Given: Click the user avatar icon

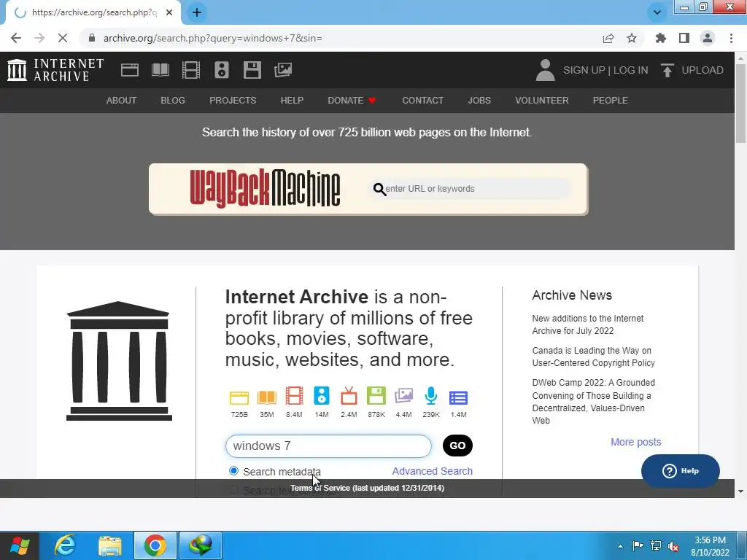Looking at the screenshot, I should point(545,70).
